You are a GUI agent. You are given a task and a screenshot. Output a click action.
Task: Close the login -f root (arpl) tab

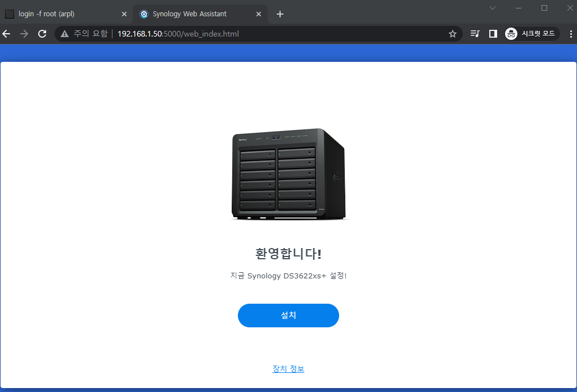pyautogui.click(x=124, y=14)
